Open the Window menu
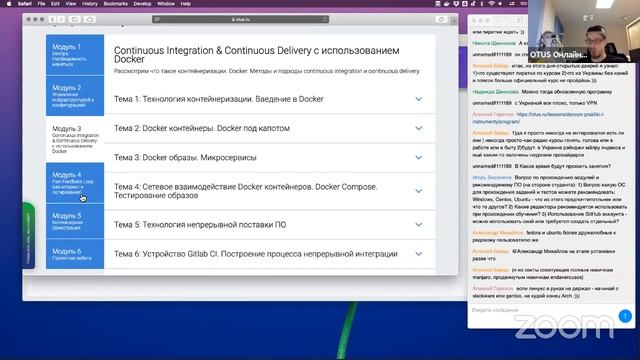The image size is (640, 360). [x=166, y=4]
